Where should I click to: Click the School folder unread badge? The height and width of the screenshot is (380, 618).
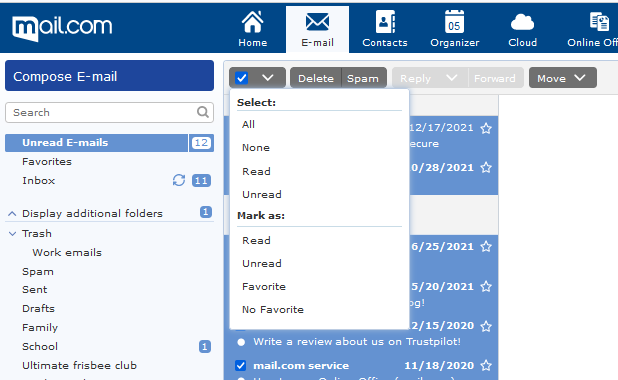(x=205, y=346)
